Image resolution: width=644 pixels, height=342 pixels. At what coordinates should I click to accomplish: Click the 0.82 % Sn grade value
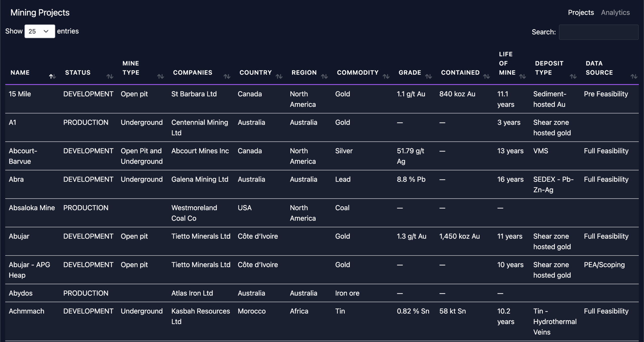pyautogui.click(x=413, y=311)
